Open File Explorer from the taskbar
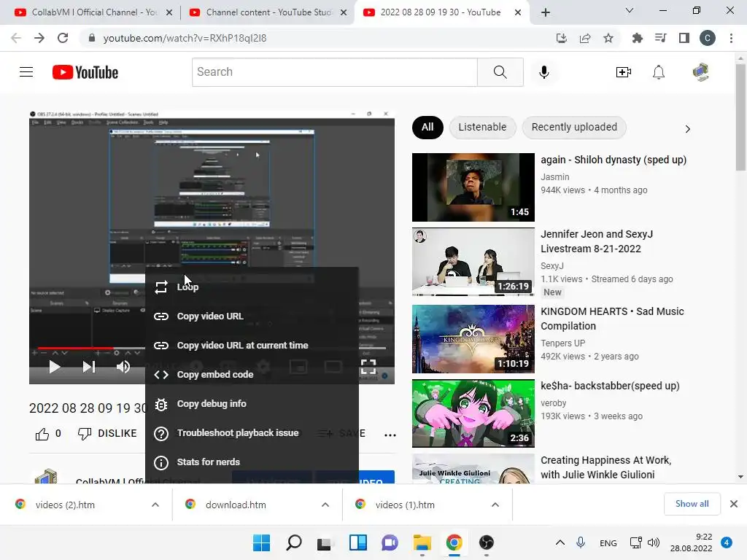 (422, 542)
